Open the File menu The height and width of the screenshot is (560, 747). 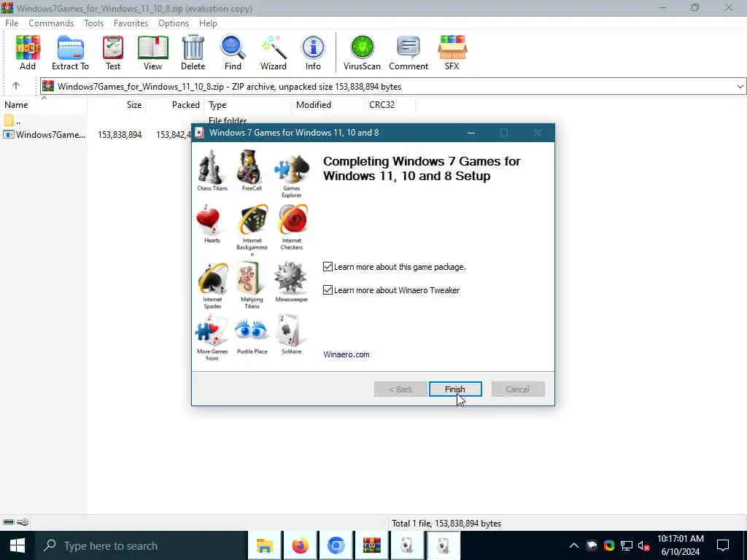point(12,23)
